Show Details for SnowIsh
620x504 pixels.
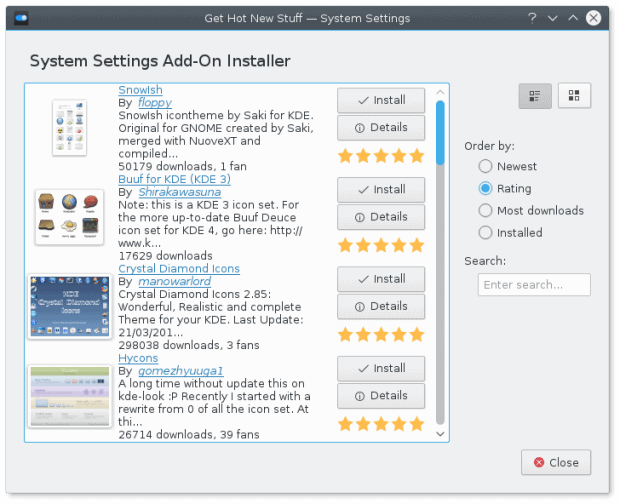pyautogui.click(x=381, y=128)
